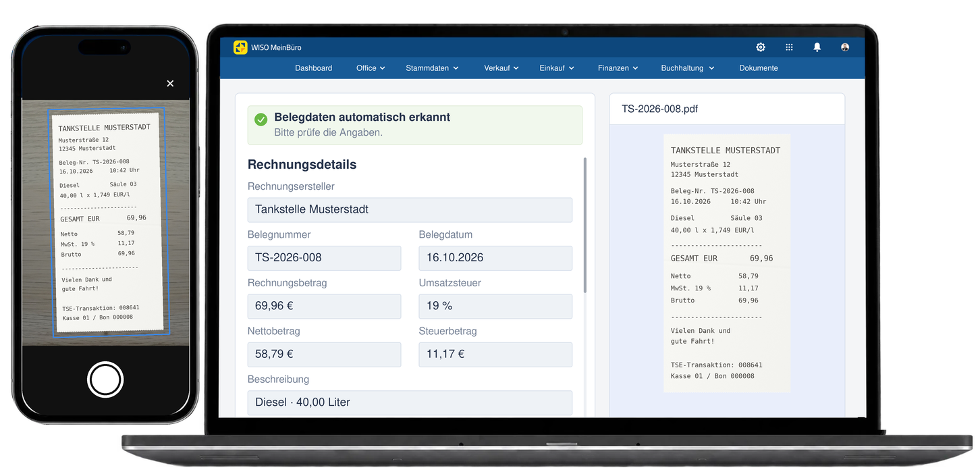Tap the scanned receipt in phone camera view
Image resolution: width=980 pixels, height=472 pixels.
coord(108,223)
